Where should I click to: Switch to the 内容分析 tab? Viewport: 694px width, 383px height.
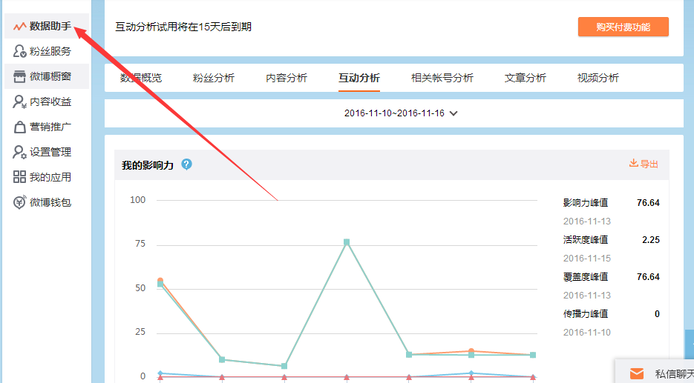(286, 78)
